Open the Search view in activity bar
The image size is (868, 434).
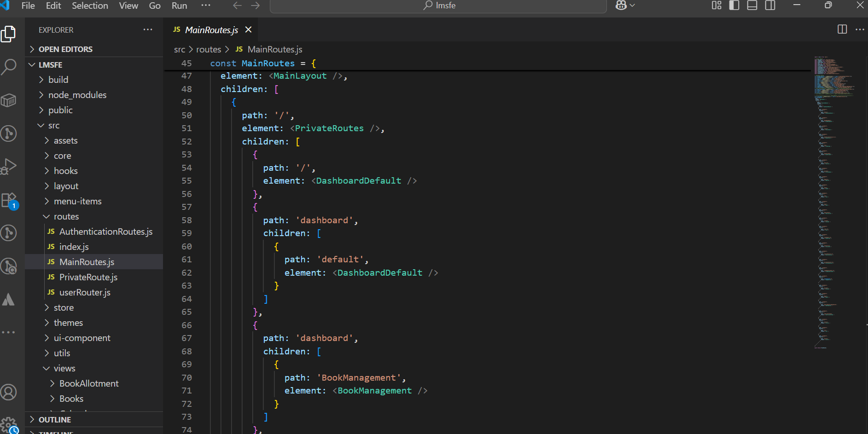(x=9, y=67)
